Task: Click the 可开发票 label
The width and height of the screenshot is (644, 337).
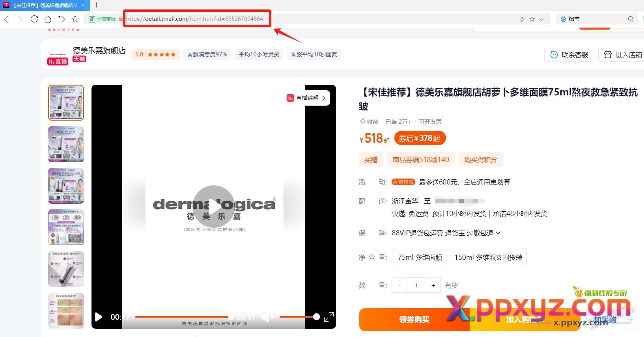Action: coord(430,122)
